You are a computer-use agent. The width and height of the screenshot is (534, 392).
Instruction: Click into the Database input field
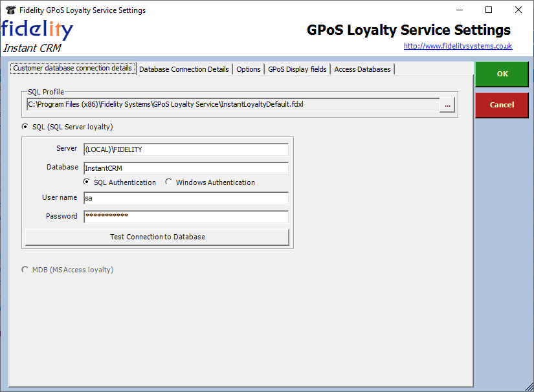click(x=186, y=168)
